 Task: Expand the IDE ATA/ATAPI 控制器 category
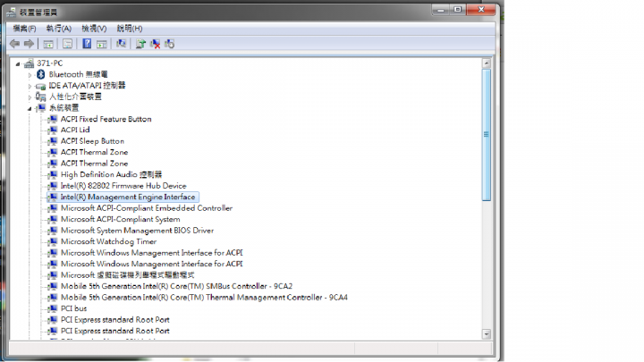coord(30,86)
